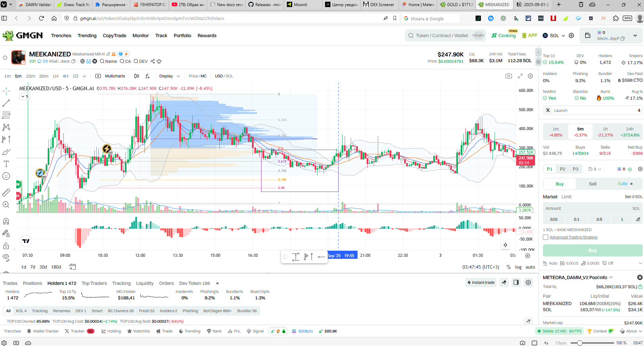Expand more timeframes dropdown after 1D
The image size is (644, 346).
pyautogui.click(x=84, y=76)
